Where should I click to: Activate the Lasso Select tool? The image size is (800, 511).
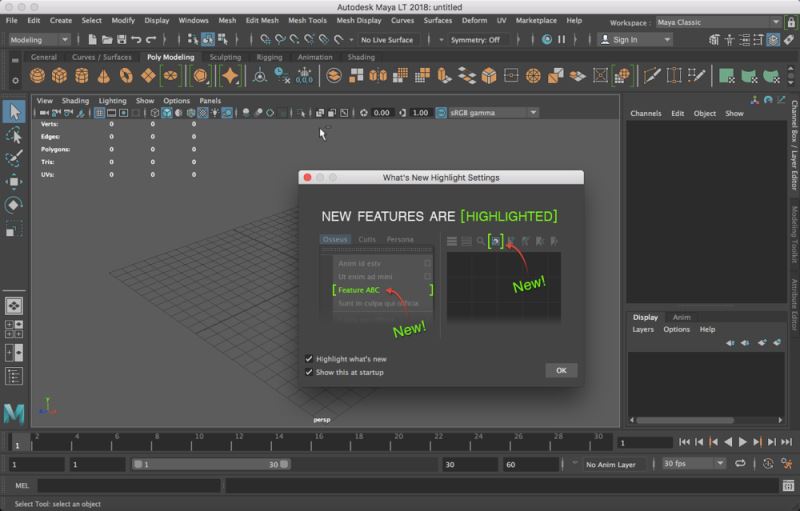(14, 135)
